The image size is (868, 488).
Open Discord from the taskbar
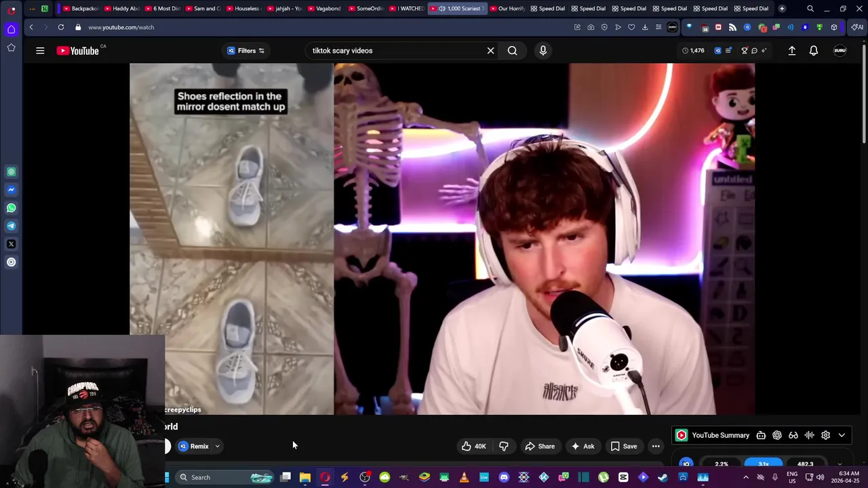(504, 477)
